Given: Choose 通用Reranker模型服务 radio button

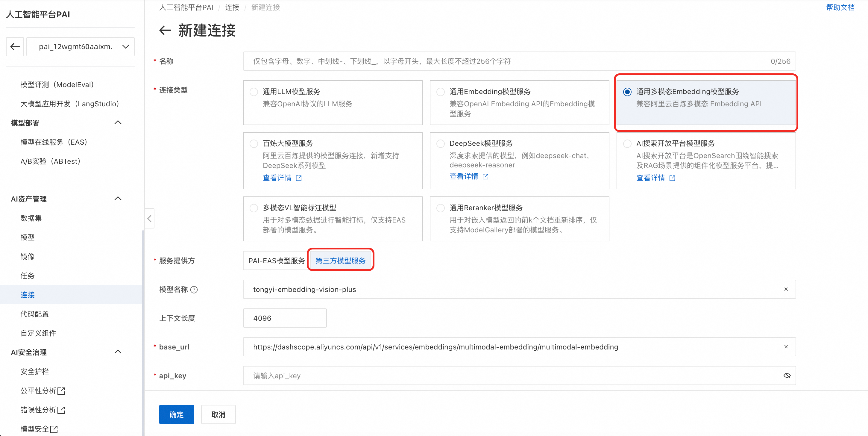Looking at the screenshot, I should tap(440, 208).
